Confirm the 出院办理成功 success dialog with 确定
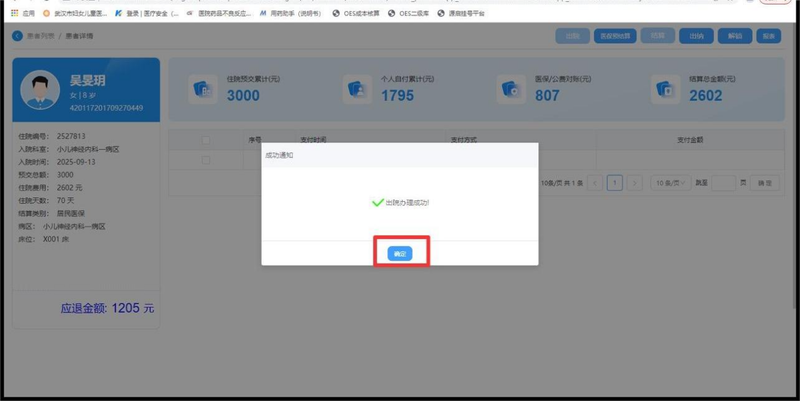 pos(399,254)
